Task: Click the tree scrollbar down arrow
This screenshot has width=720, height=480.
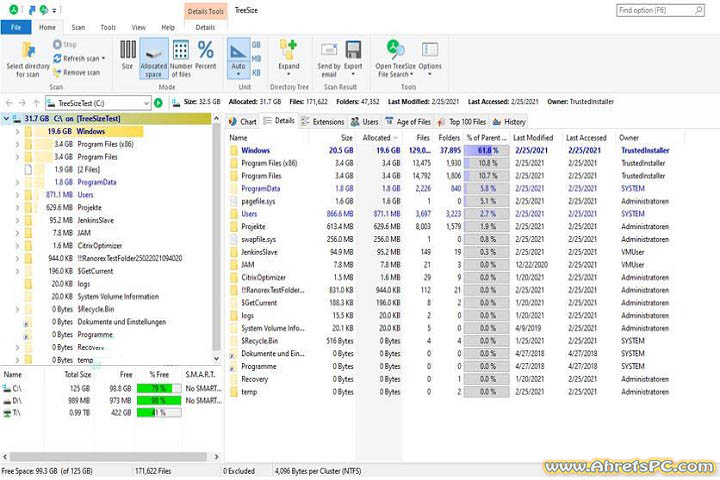Action: 216,358
